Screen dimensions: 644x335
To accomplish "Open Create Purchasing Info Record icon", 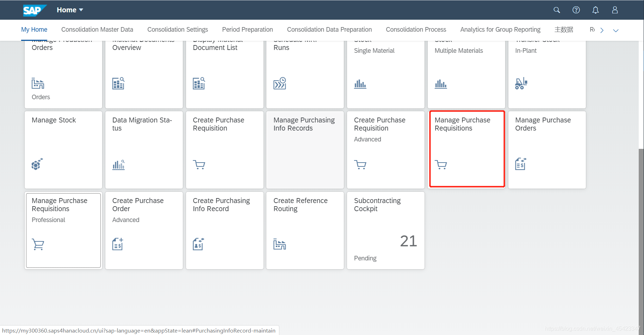I will pyautogui.click(x=198, y=244).
